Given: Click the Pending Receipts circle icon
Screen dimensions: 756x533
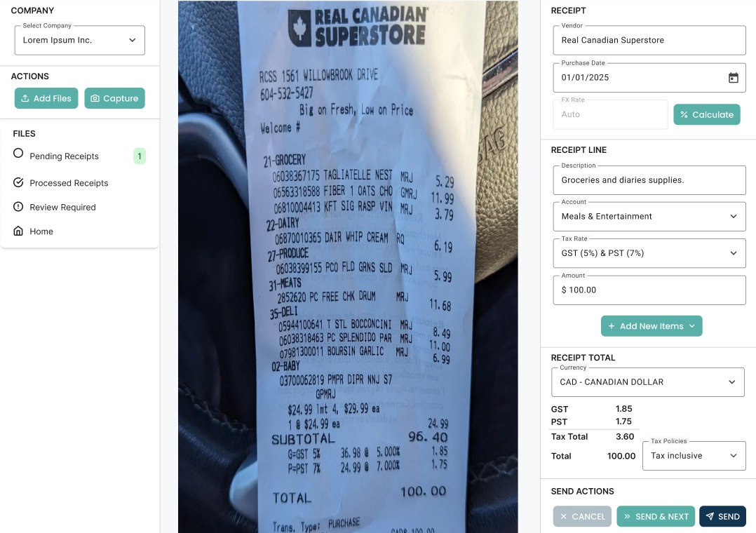Looking at the screenshot, I should click(18, 153).
